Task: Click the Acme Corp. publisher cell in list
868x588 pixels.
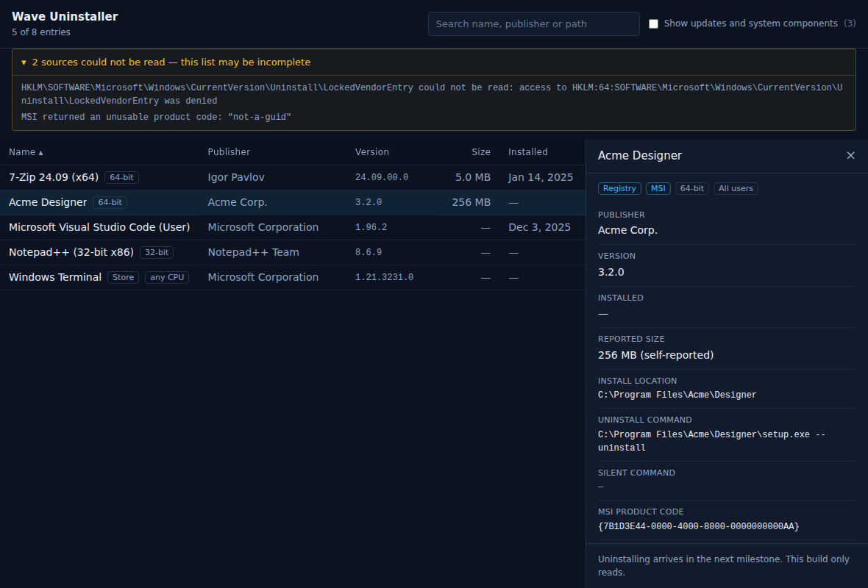Action: (x=237, y=202)
